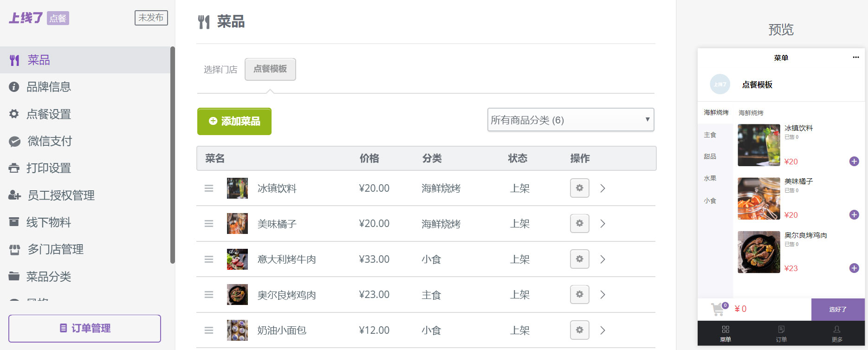Select the 点餐模板 store tab
The image size is (868, 350).
click(270, 69)
